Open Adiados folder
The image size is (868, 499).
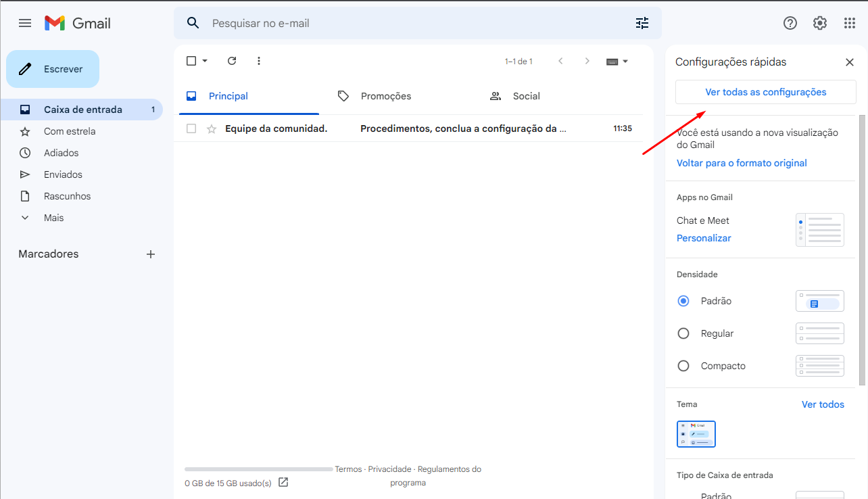pos(82,153)
